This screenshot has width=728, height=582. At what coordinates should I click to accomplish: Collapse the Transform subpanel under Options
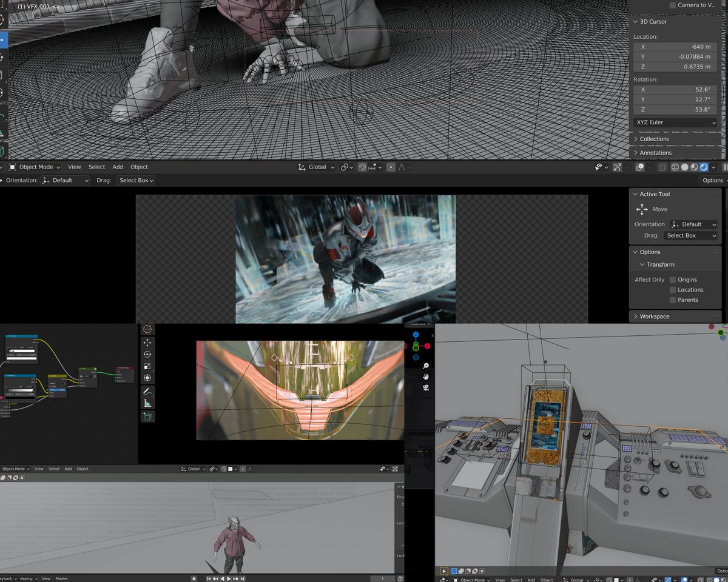tap(642, 264)
